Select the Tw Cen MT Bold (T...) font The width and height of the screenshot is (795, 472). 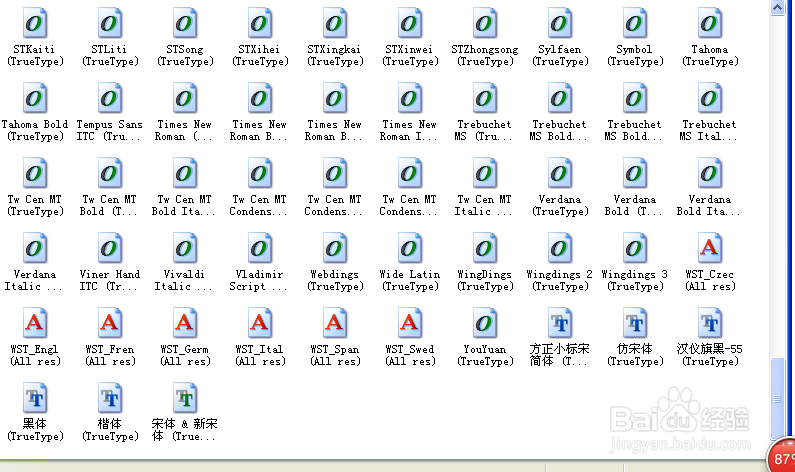point(110,173)
